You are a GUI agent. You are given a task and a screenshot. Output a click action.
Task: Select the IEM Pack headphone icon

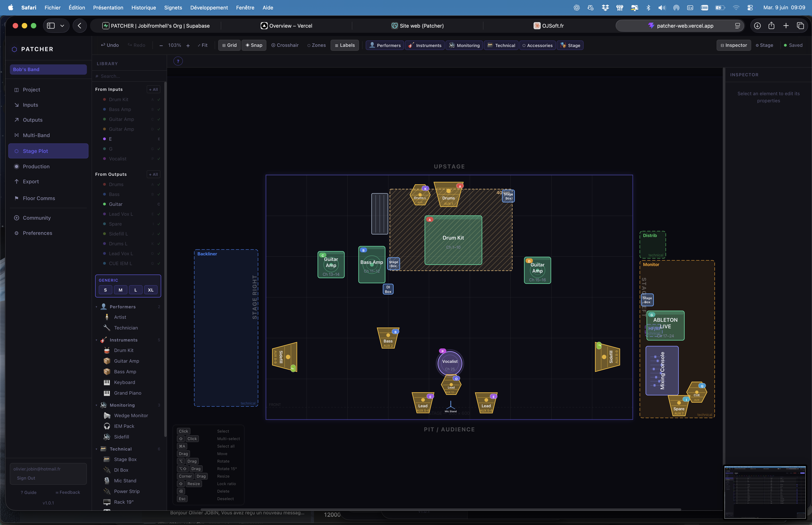pos(107,426)
